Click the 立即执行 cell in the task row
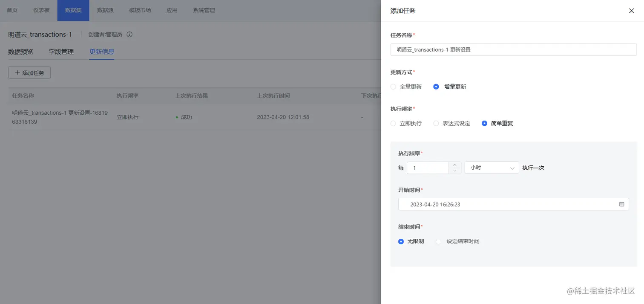 (x=127, y=117)
